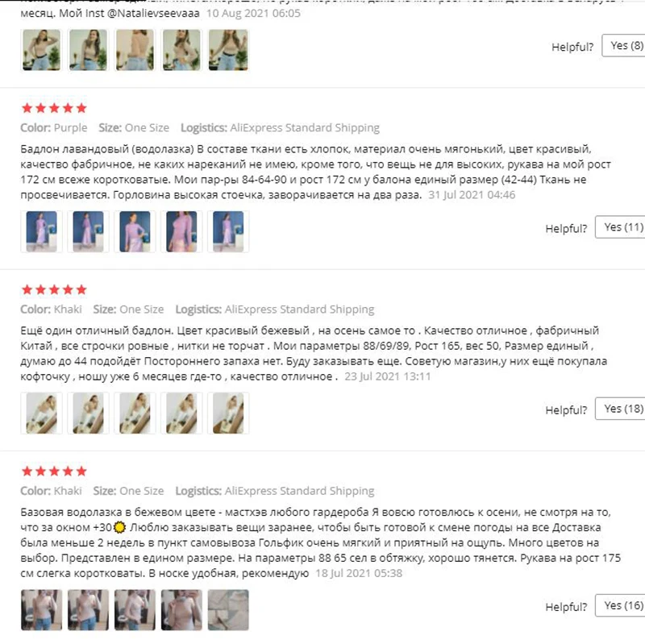
Task: Click star rating of 18 Jul Khaki review
Action: tap(54, 472)
